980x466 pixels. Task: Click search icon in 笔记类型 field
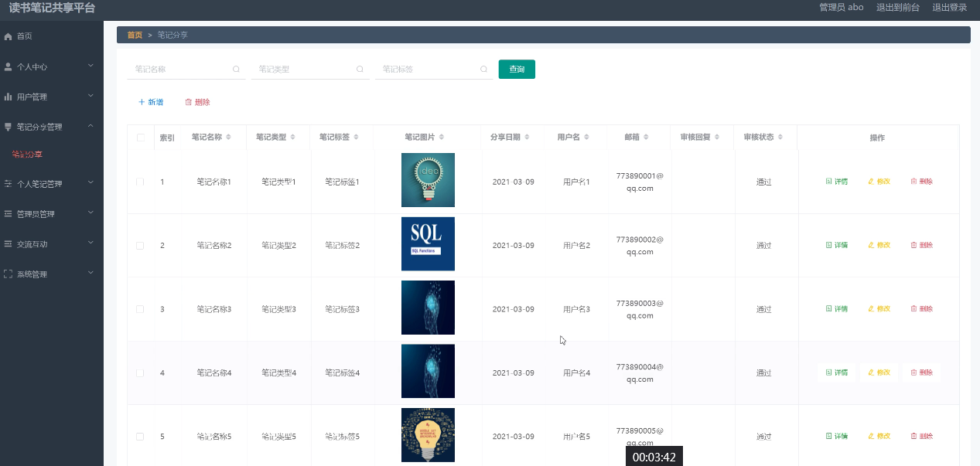360,69
